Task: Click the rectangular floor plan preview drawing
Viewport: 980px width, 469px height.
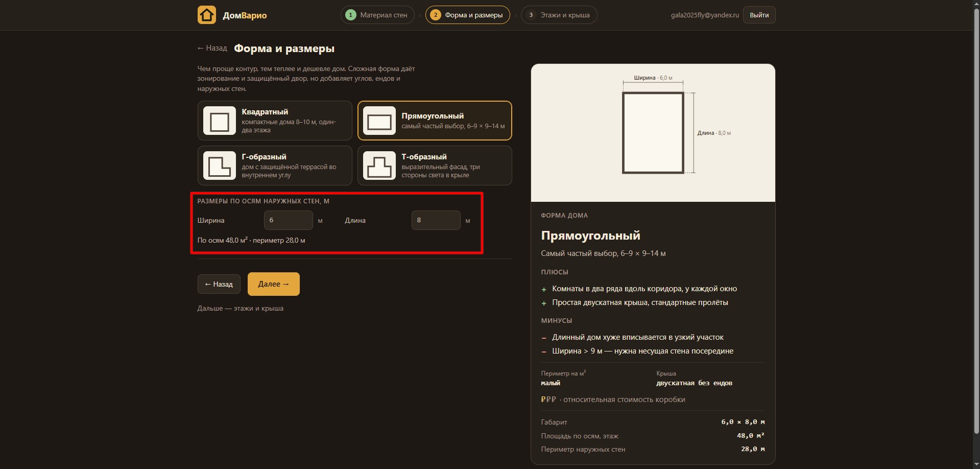Action: [x=653, y=133]
